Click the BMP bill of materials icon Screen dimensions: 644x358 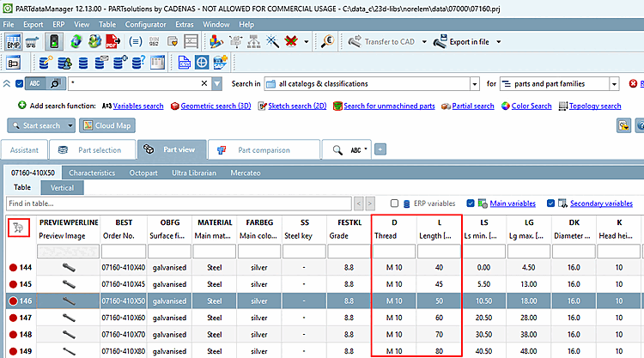click(x=13, y=41)
